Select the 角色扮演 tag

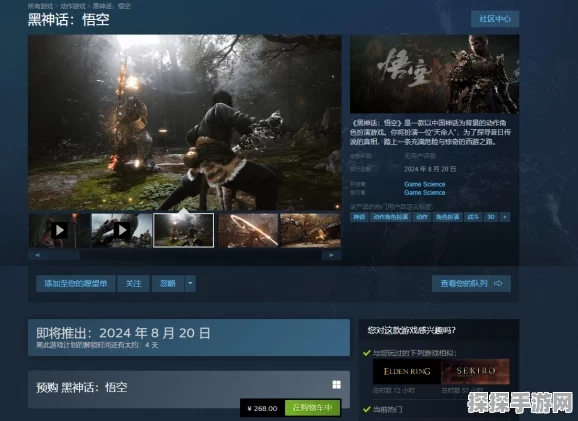pyautogui.click(x=448, y=217)
